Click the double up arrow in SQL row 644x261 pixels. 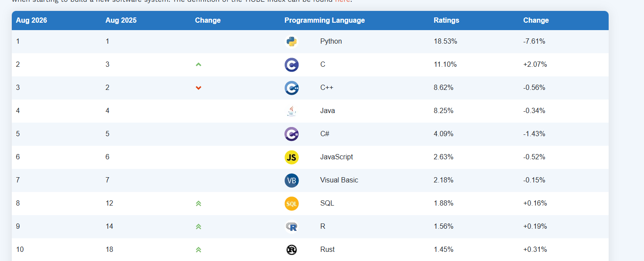[199, 203]
